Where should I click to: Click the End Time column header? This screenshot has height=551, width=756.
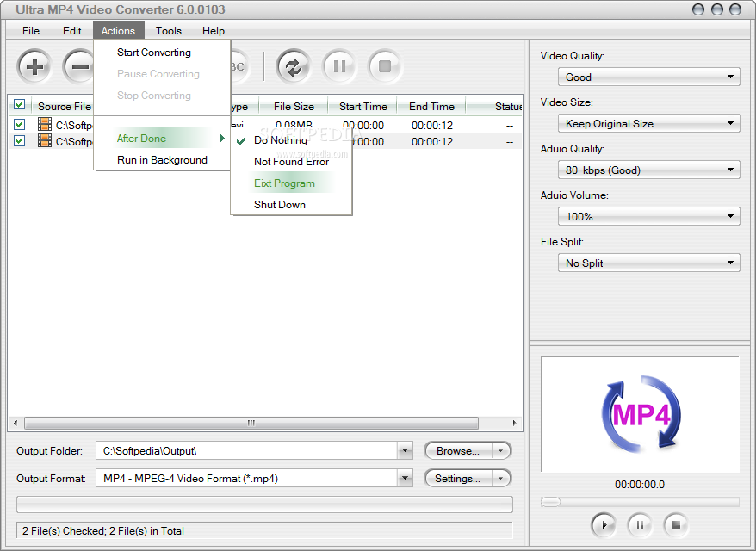click(431, 106)
